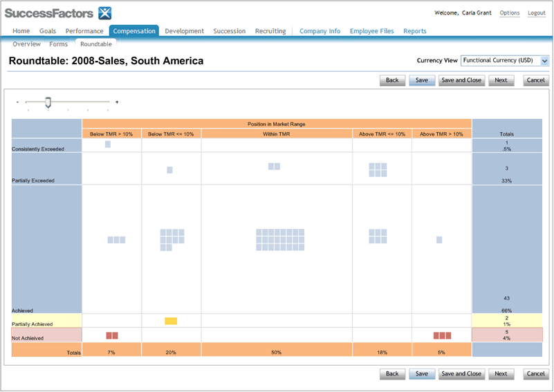Click the zoom-in plus sign beside slider

click(x=117, y=102)
